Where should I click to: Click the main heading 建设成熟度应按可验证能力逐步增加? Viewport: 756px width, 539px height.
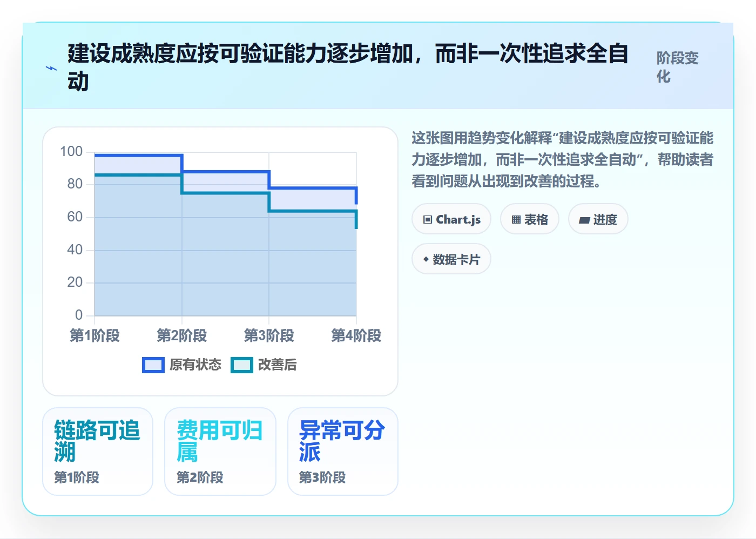click(348, 68)
